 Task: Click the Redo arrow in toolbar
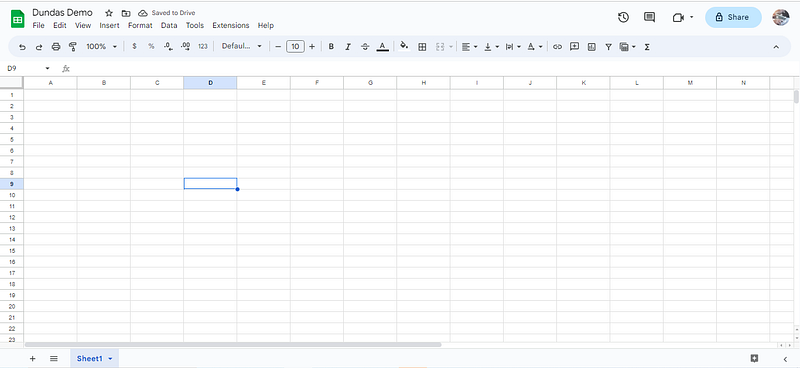click(x=39, y=47)
